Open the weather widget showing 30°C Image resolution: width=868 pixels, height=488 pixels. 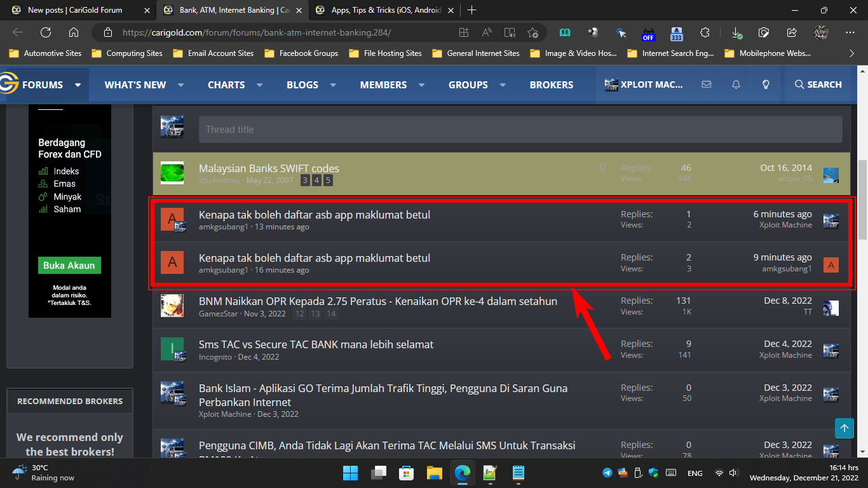pyautogui.click(x=43, y=473)
